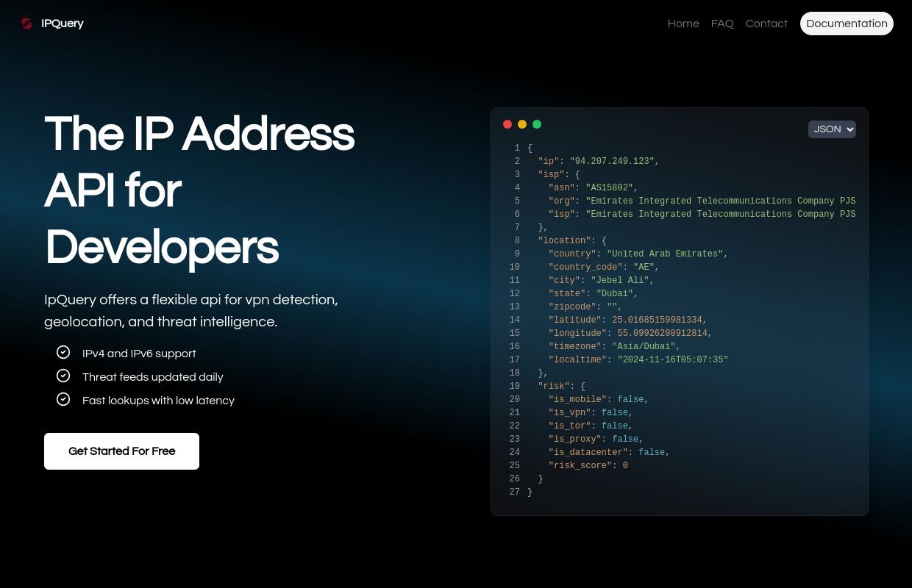This screenshot has width=912, height=588.
Task: Click the latitude value 25.01685159981334
Action: 657,320
